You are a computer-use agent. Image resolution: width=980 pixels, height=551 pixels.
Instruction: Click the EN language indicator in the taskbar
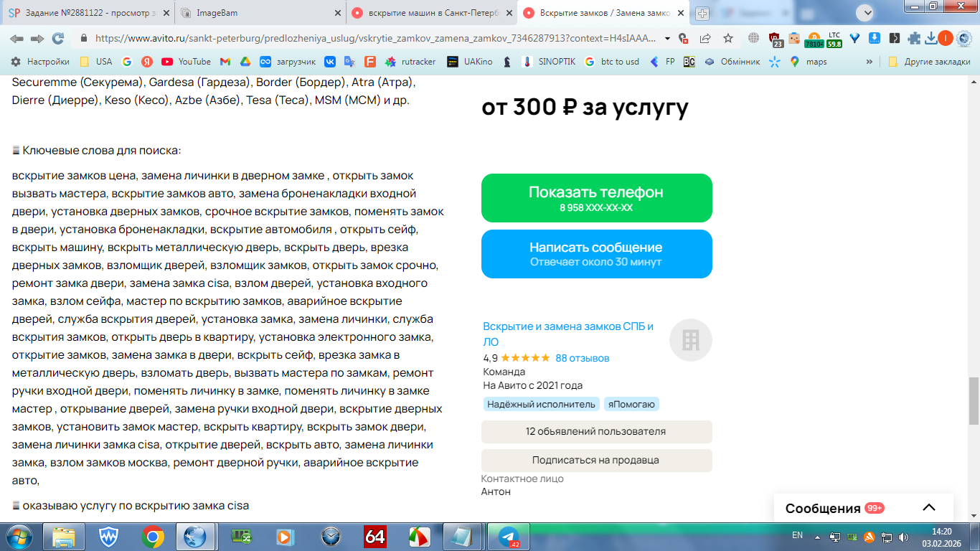tap(797, 535)
